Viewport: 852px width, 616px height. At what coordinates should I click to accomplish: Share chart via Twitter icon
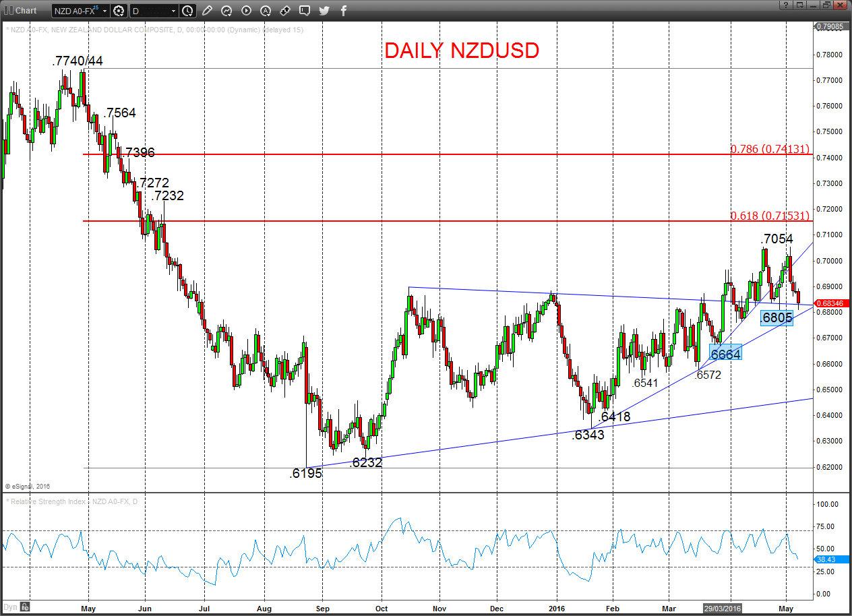tap(324, 11)
